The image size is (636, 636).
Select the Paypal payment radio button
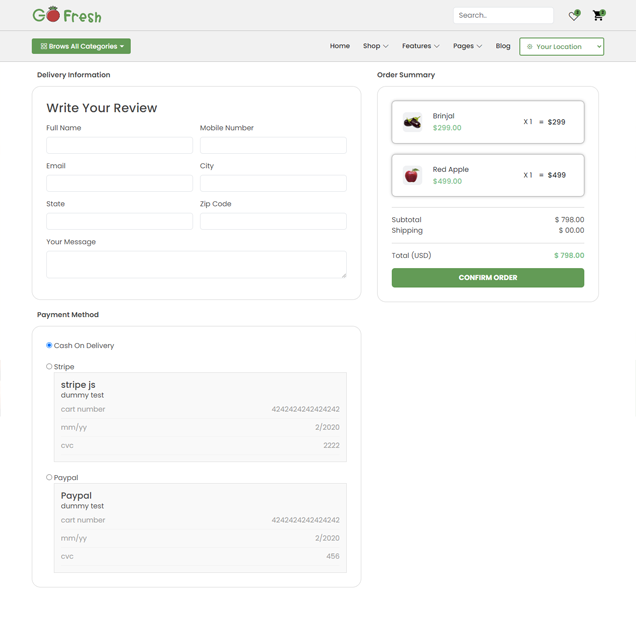49,477
